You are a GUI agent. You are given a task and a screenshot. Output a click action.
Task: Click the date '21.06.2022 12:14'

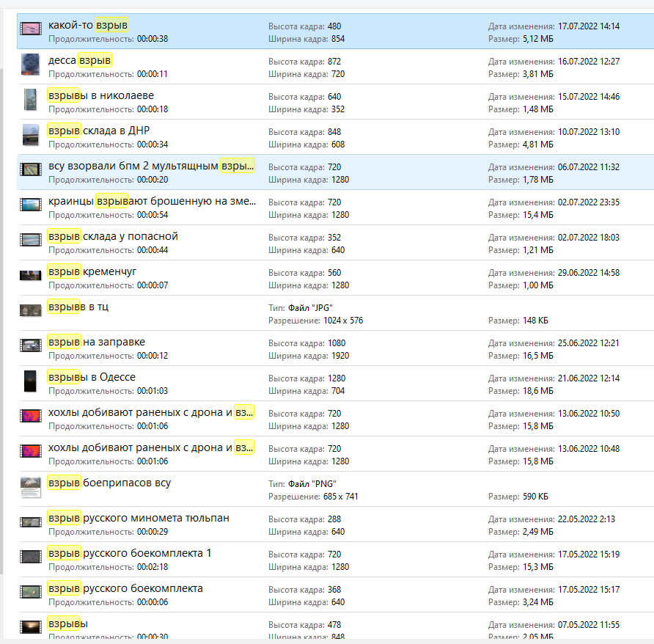pos(589,378)
